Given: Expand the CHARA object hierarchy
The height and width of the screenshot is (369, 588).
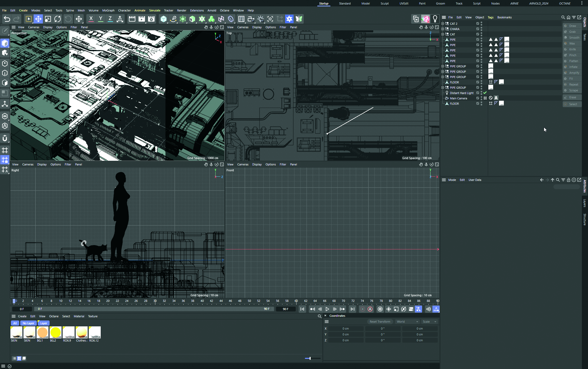Looking at the screenshot, I should (443, 29).
